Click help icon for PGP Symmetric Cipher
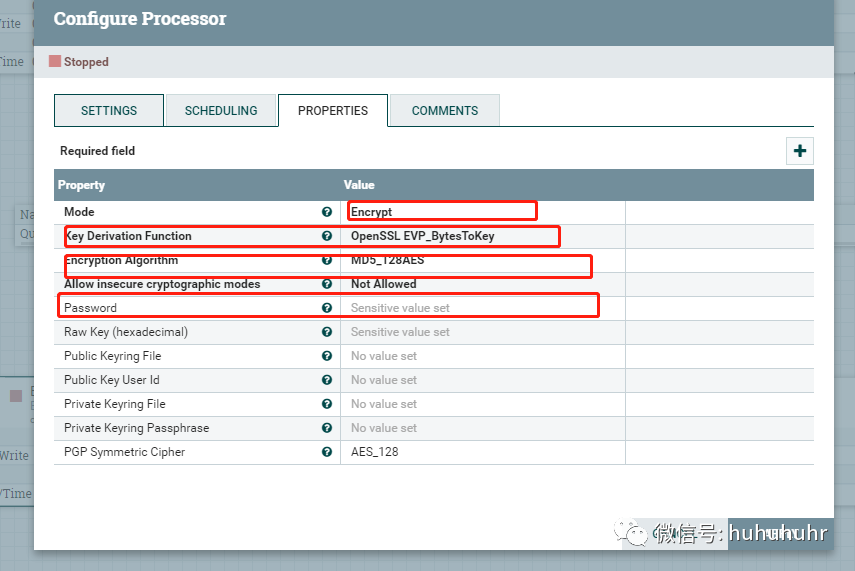This screenshot has height=571, width=855. pyautogui.click(x=327, y=452)
